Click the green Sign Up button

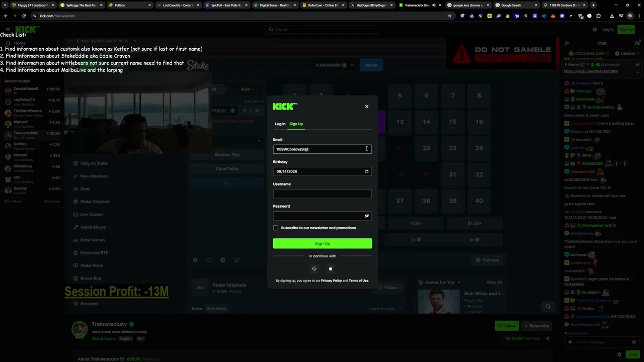click(x=322, y=243)
